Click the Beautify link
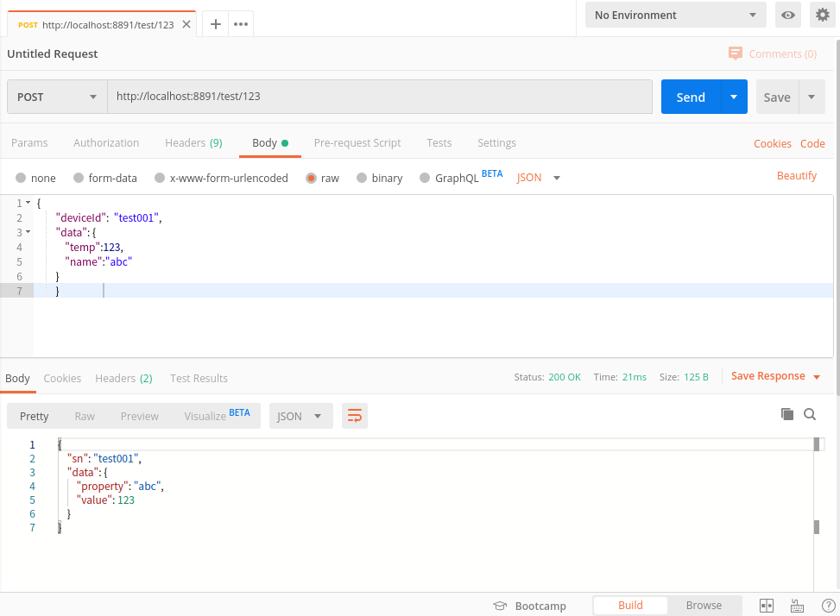Image resolution: width=840 pixels, height=616 pixels. point(796,176)
